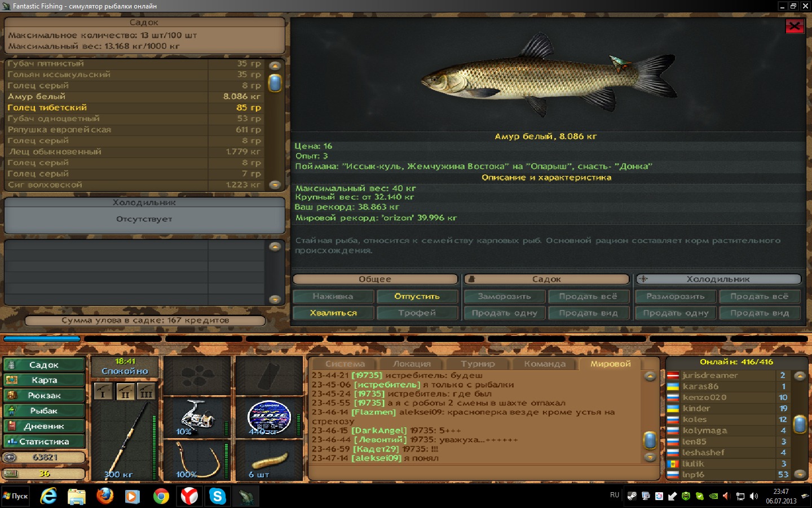The image size is (812, 508).
Task: Click the Отпустить button
Action: click(x=417, y=296)
